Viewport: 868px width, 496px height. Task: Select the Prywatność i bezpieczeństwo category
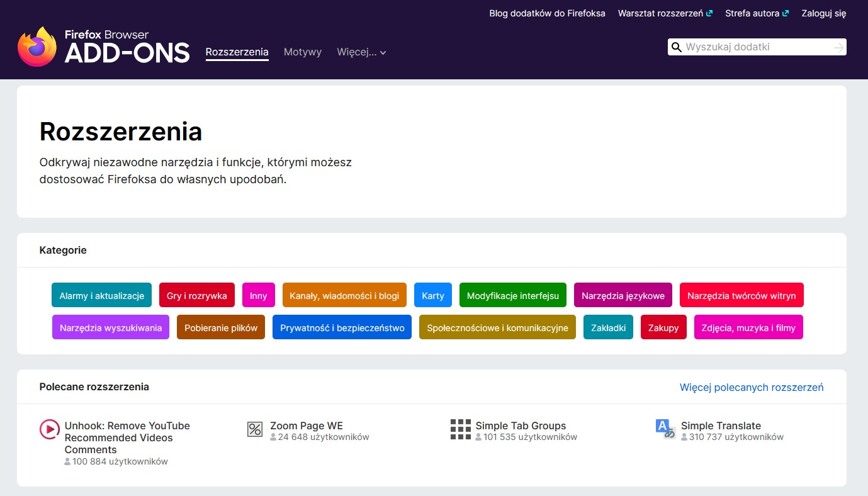342,327
